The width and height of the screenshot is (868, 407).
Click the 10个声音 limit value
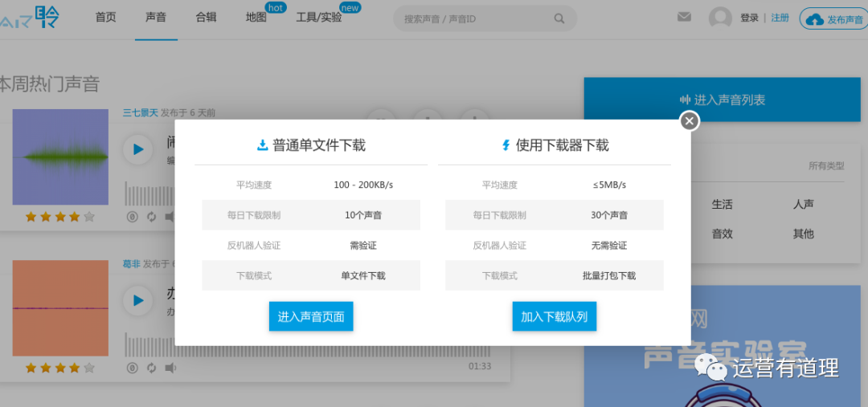click(x=363, y=215)
